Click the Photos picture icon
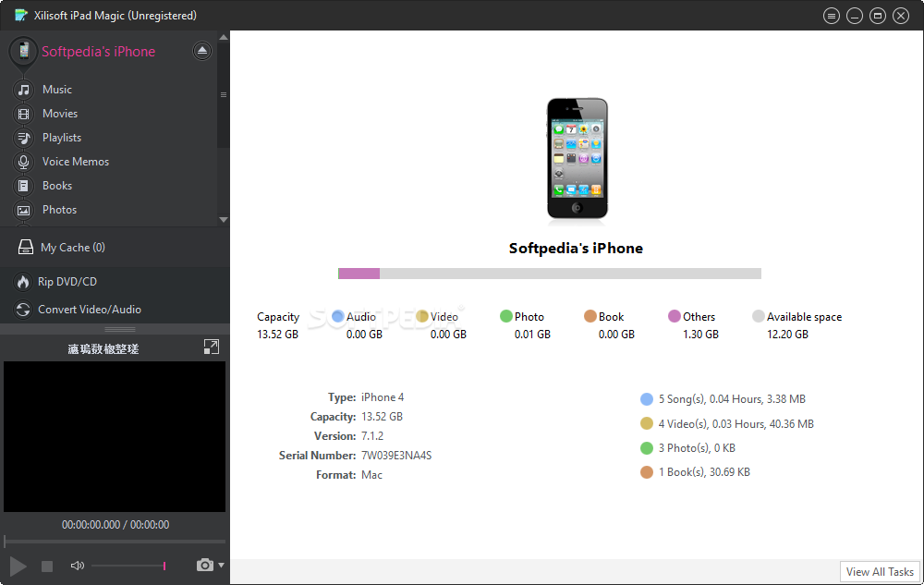This screenshot has width=924, height=585. (24, 211)
